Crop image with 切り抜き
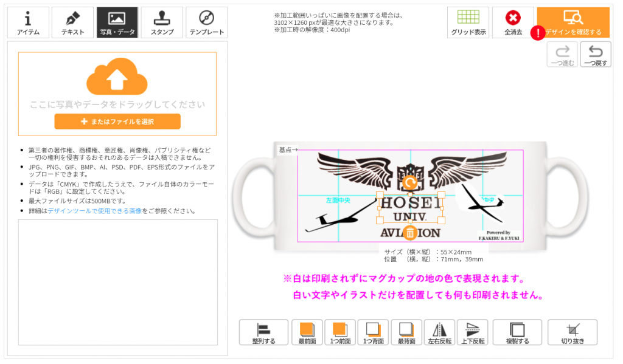Screen dimensions: 623x364 [x=573, y=332]
